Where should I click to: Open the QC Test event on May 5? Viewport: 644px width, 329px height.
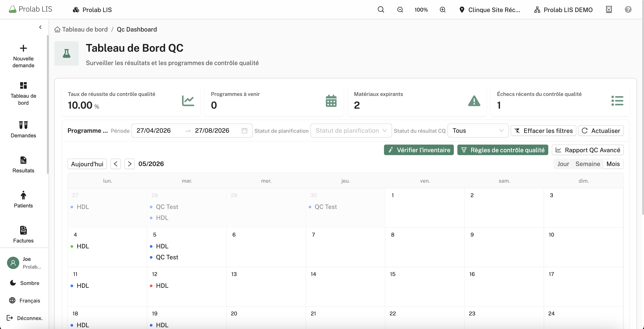[167, 257]
